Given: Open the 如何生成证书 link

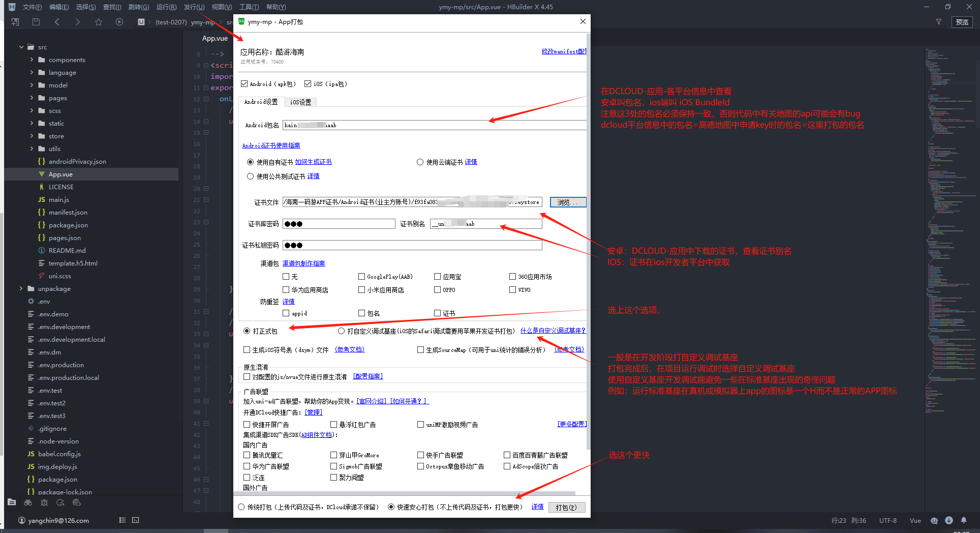Looking at the screenshot, I should tap(313, 162).
